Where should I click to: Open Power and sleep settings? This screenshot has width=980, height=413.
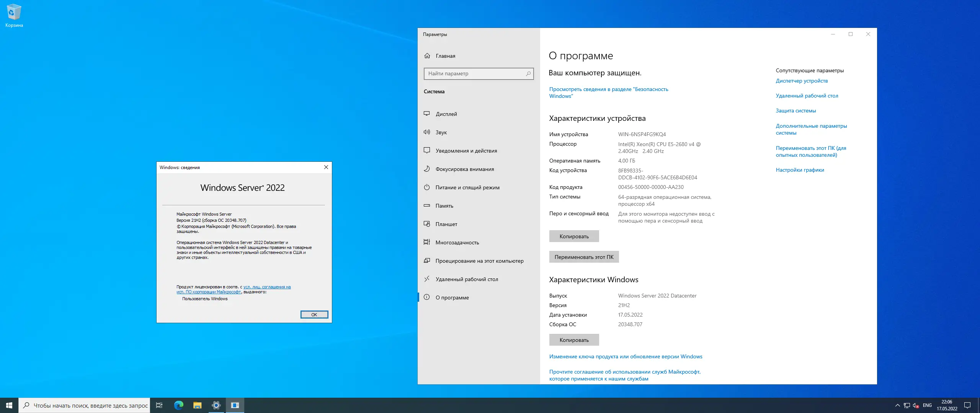tap(467, 187)
